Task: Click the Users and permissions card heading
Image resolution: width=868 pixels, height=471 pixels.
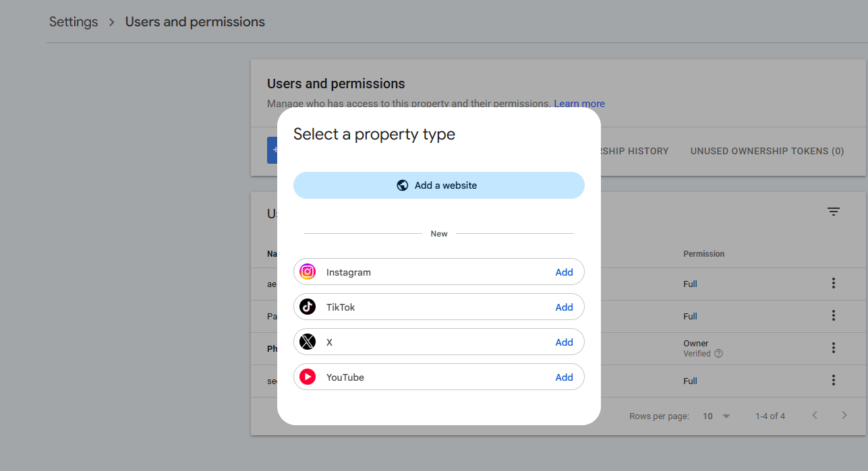Action: (x=336, y=84)
